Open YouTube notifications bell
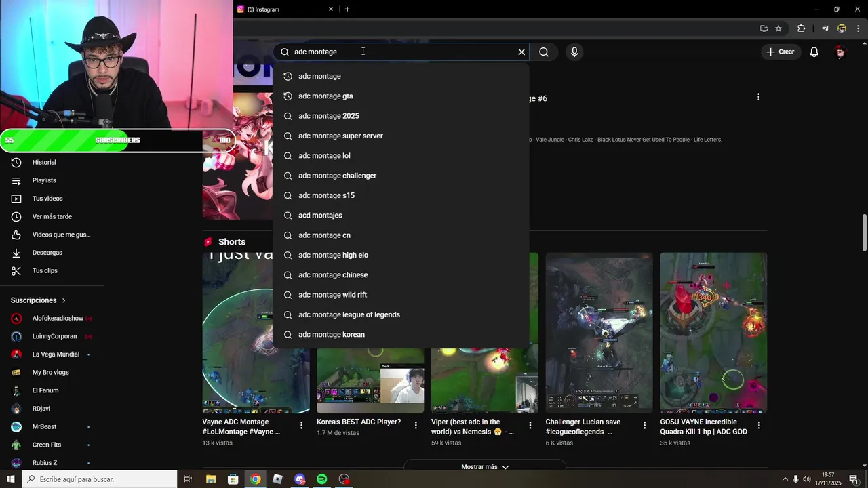Image resolution: width=868 pixels, height=488 pixels. tap(814, 52)
